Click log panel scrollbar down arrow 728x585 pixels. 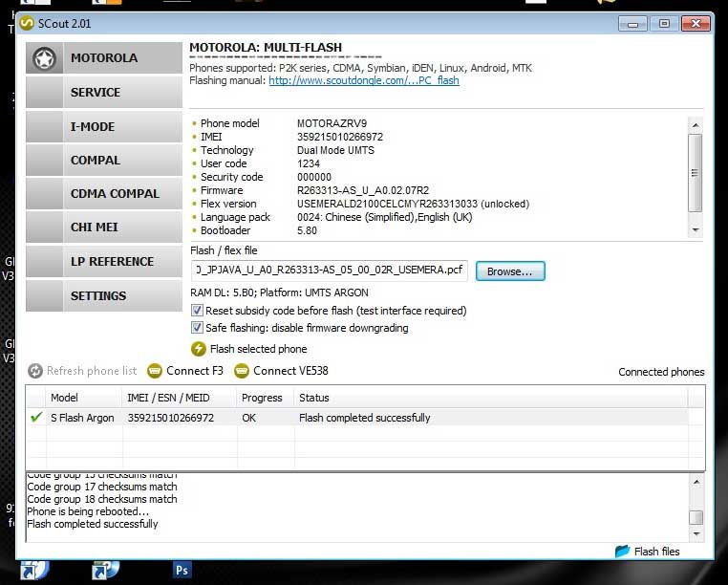pos(696,534)
